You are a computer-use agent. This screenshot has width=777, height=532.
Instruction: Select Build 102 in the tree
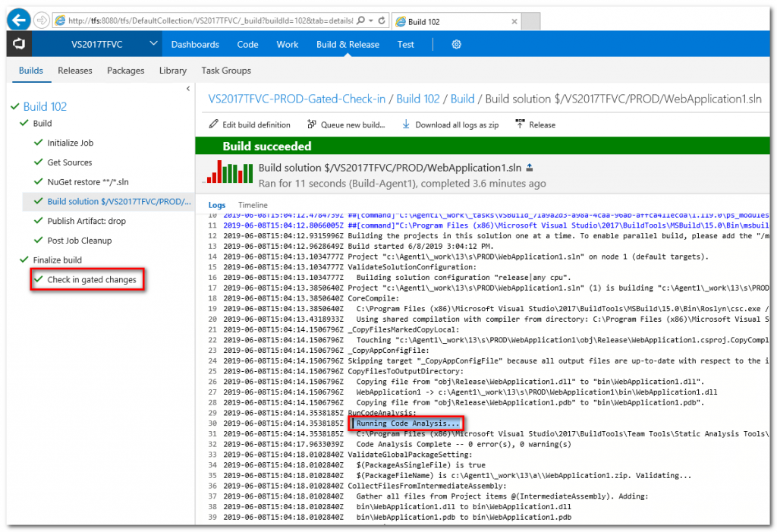45,106
